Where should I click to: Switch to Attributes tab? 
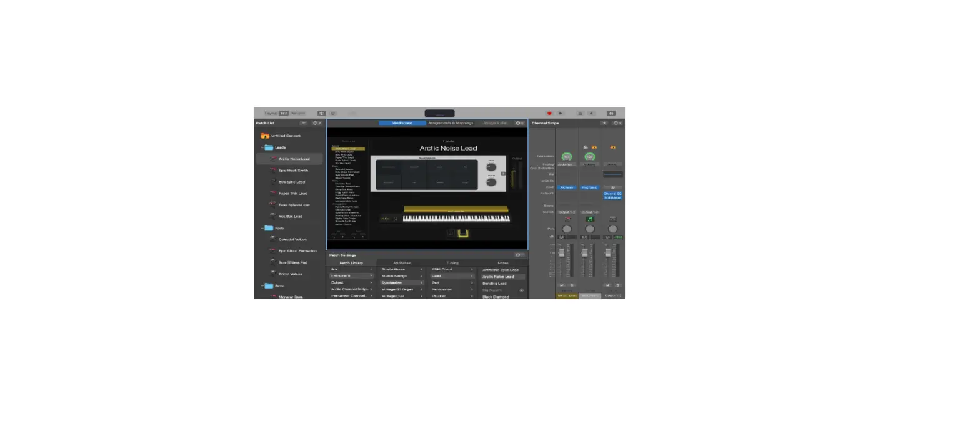[x=402, y=263]
